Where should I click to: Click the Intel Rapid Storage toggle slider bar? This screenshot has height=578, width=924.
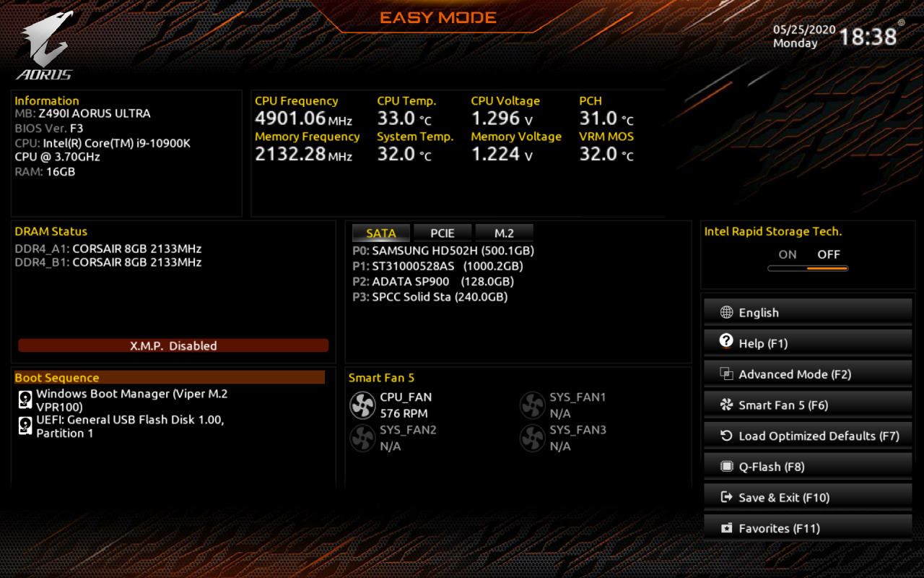pos(808,268)
